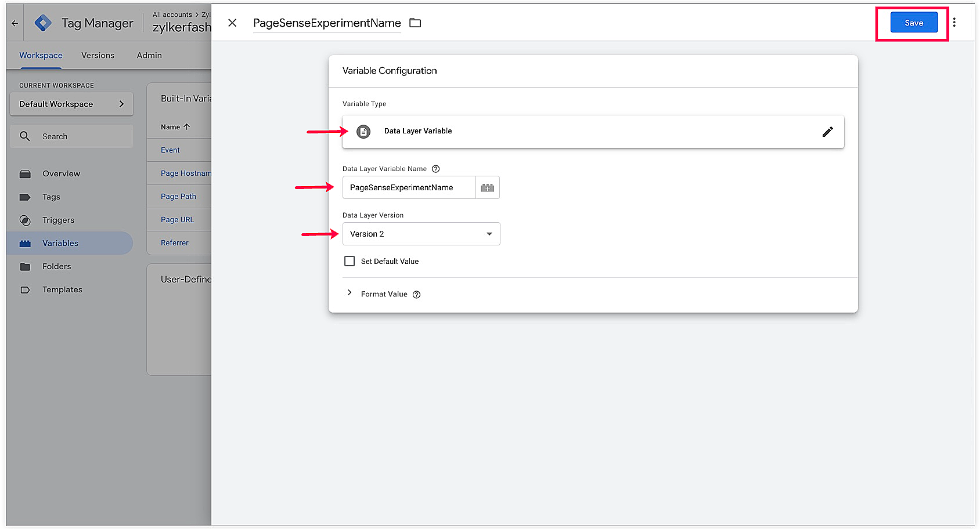Click the folder icon next to variable title

[415, 23]
